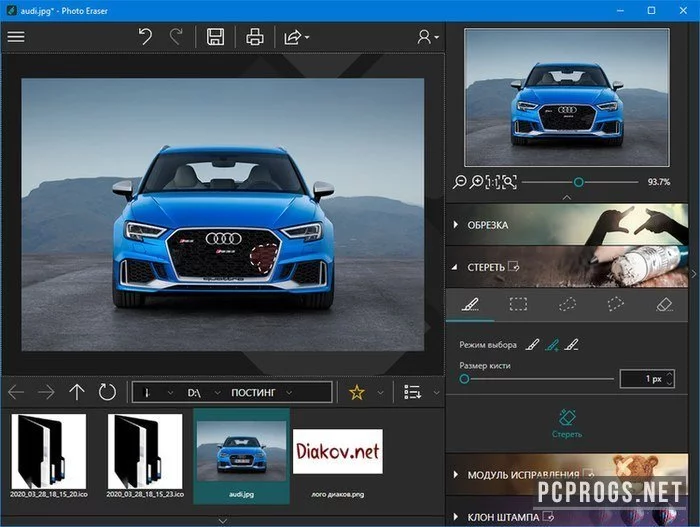Redo the last undone action
This screenshot has width=700, height=527.
pyautogui.click(x=176, y=37)
